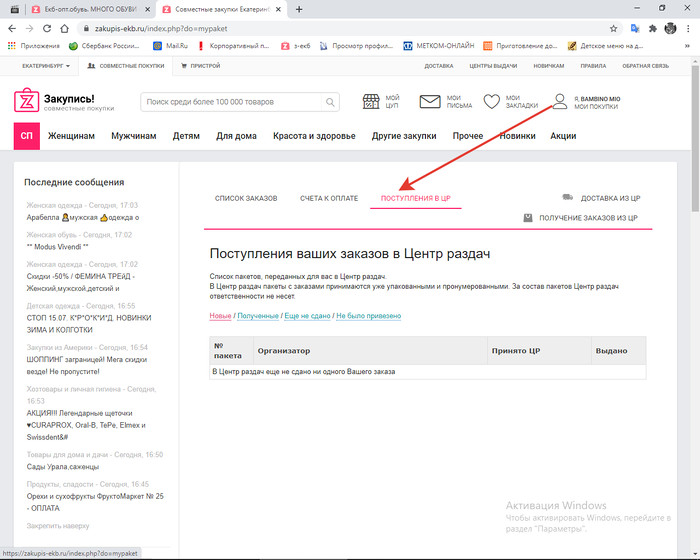Switch to Счета к оплате tab

pyautogui.click(x=329, y=198)
